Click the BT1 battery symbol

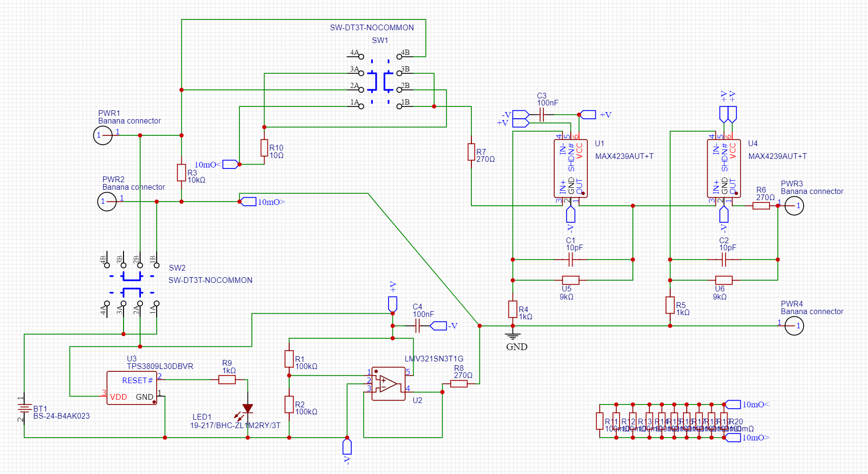(x=24, y=408)
